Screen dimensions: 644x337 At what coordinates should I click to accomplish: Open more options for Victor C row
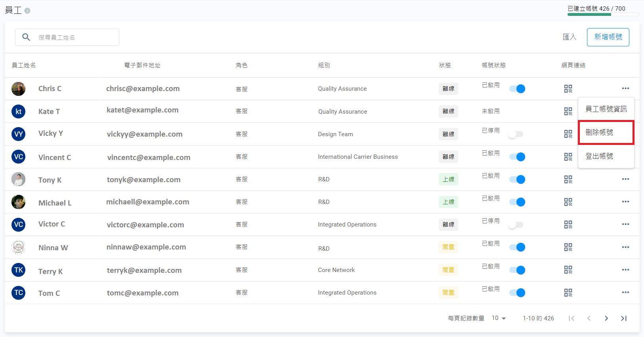[625, 224]
